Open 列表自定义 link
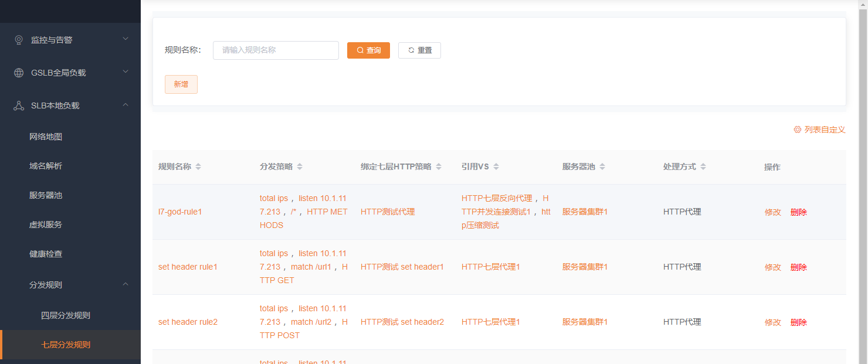 tap(819, 130)
